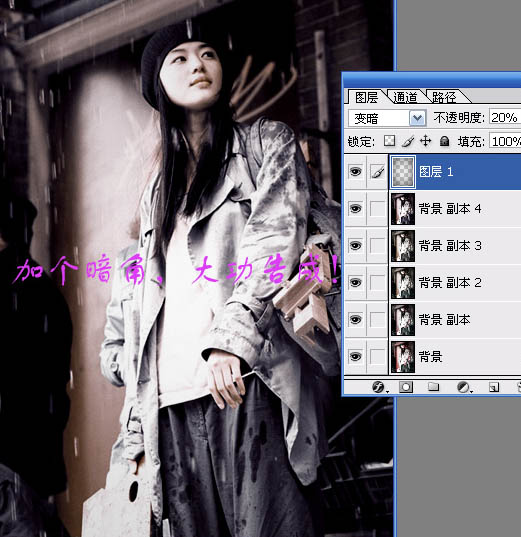
Task: Switch to the 路径 tab
Action: click(x=444, y=98)
